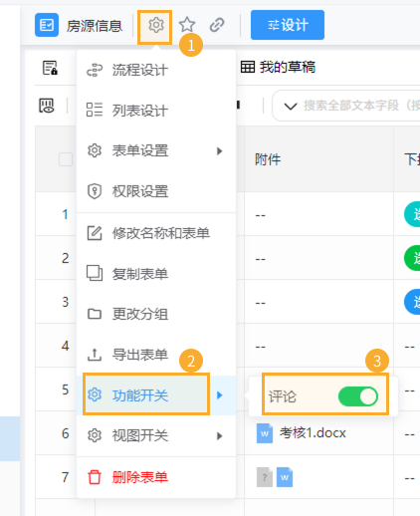Image resolution: width=420 pixels, height=516 pixels.
Task: Click the blue status tag in row 3
Action: 412,302
